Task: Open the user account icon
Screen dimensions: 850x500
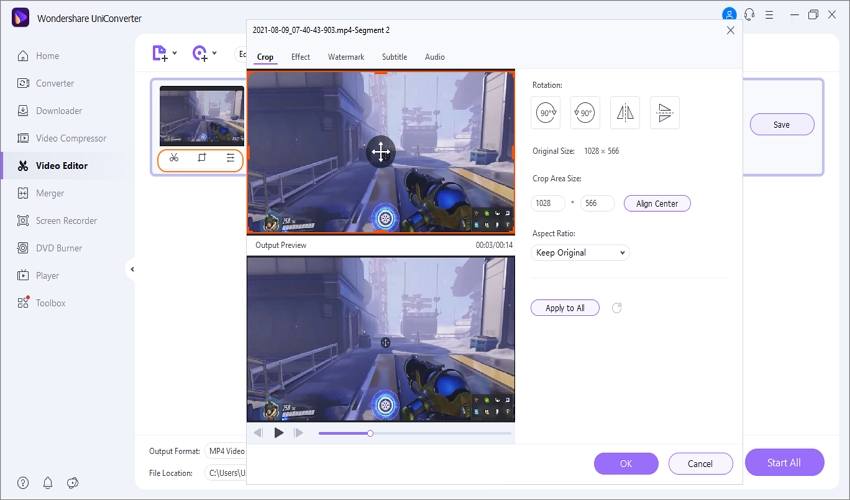Action: [x=729, y=15]
